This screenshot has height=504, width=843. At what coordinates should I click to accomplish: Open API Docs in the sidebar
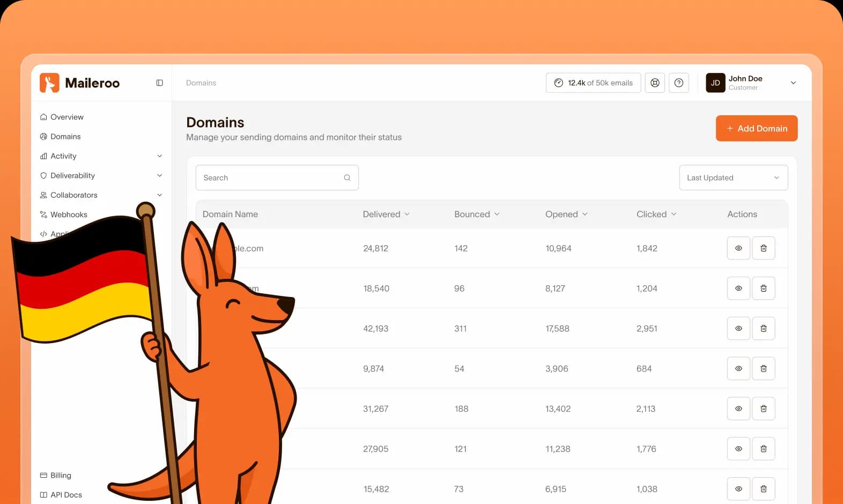click(61, 495)
